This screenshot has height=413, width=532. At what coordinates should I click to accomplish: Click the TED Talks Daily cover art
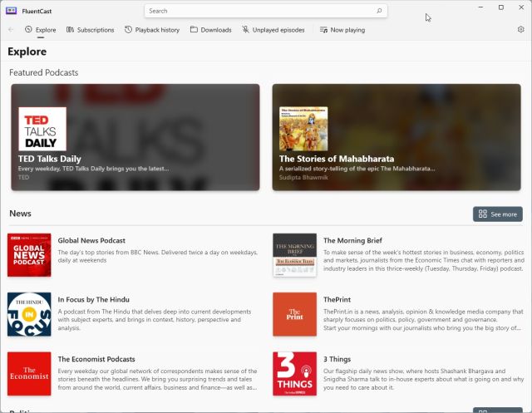(42, 129)
